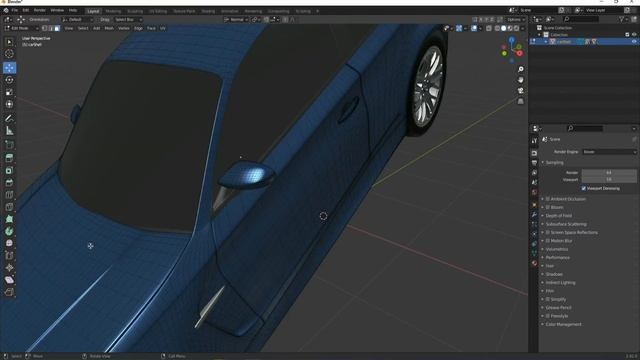640x360 pixels.
Task: Select the Edge Slide tool
Action: (9, 256)
